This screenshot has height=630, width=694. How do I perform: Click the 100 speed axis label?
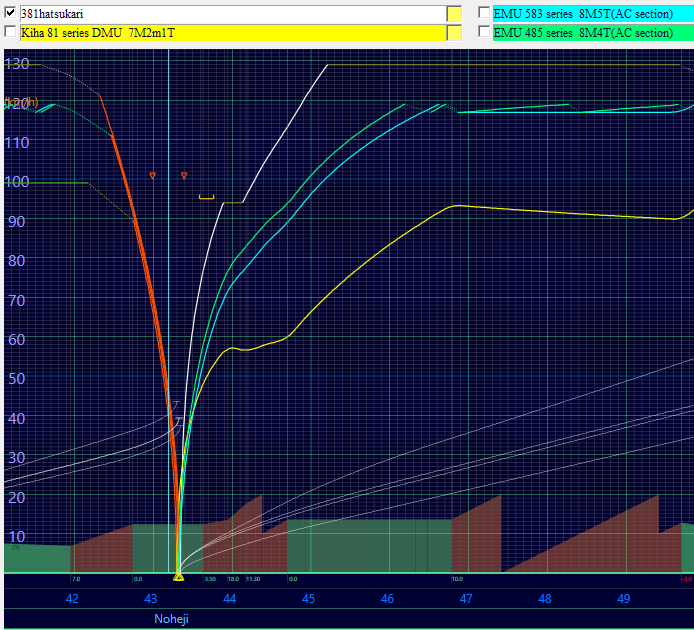(x=17, y=182)
